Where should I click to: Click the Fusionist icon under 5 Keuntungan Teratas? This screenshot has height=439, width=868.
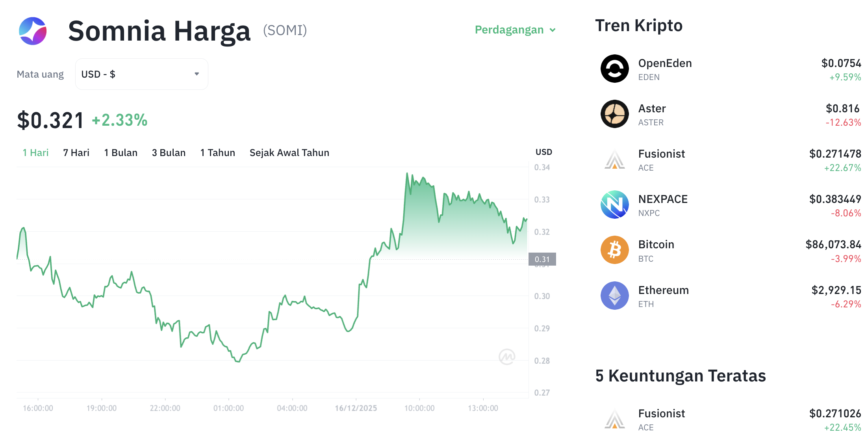[x=614, y=419]
